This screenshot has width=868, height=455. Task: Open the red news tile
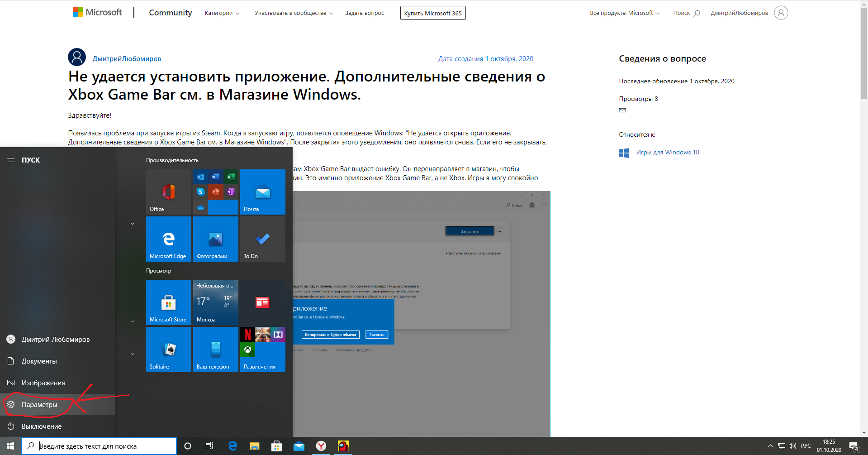point(263,302)
